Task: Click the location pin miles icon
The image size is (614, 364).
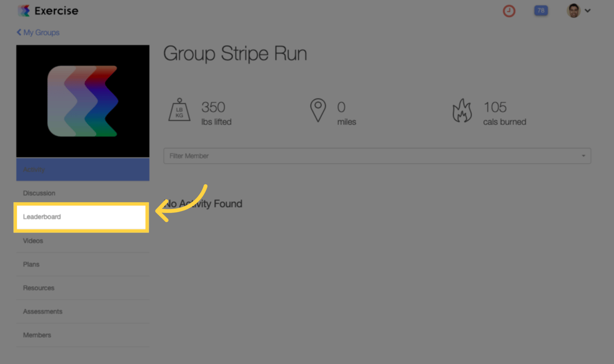Action: pyautogui.click(x=318, y=111)
